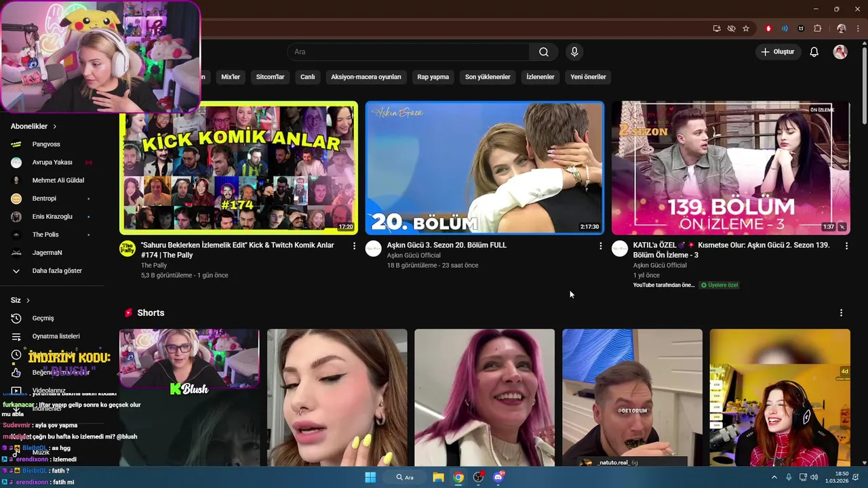
Task: Click install app icon in address bar
Action: [717, 28]
